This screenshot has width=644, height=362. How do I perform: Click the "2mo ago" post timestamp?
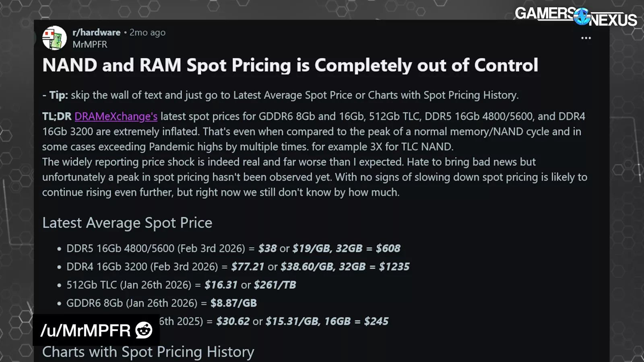(x=147, y=33)
